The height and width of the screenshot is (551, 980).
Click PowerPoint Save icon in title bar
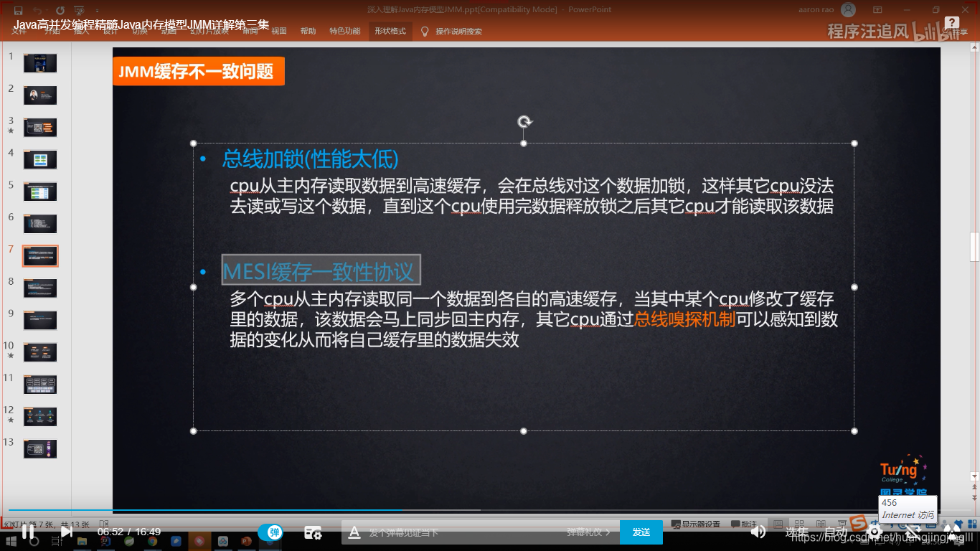click(x=18, y=10)
